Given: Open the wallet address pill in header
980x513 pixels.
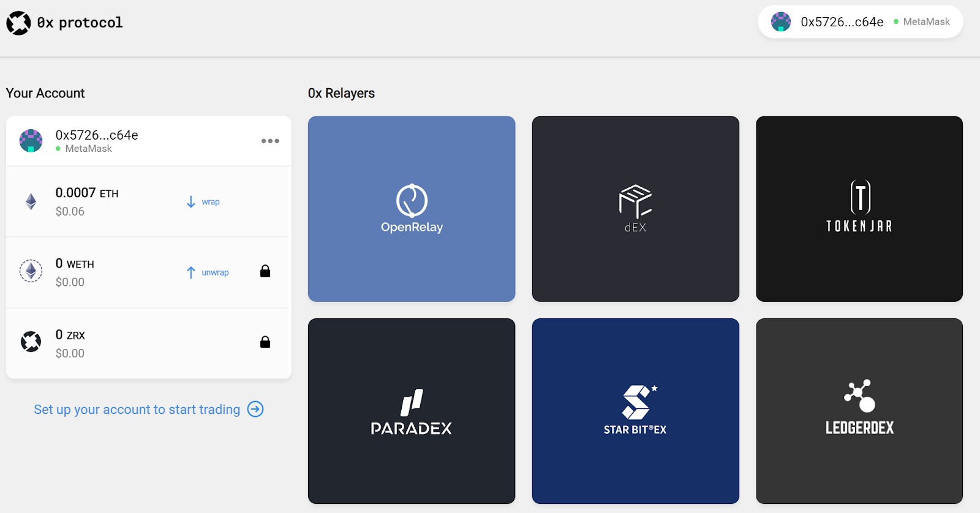Looking at the screenshot, I should tap(861, 22).
